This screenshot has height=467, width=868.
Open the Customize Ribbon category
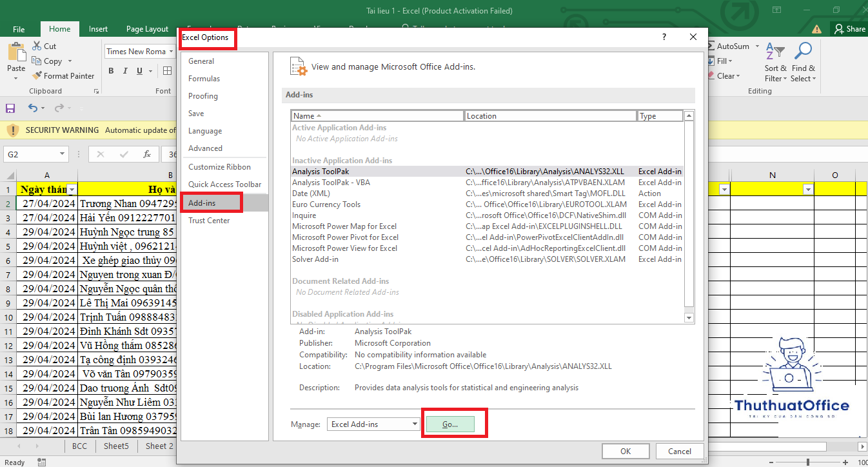(x=225, y=167)
